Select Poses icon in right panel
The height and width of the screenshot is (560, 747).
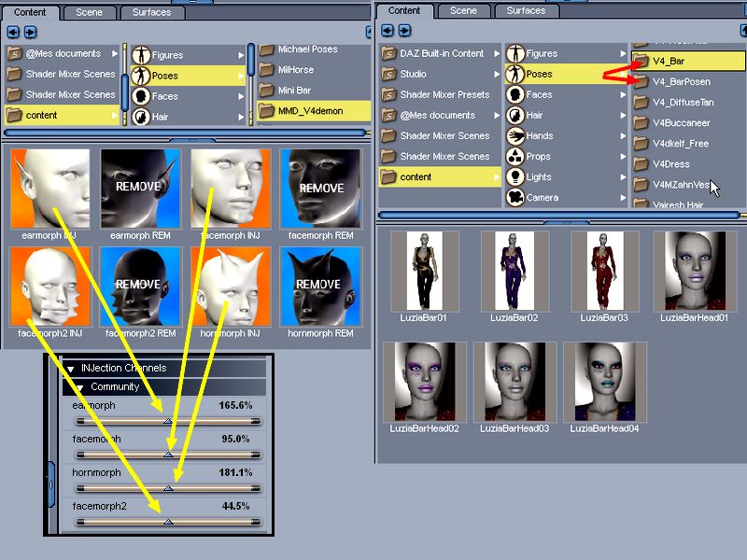click(x=515, y=74)
